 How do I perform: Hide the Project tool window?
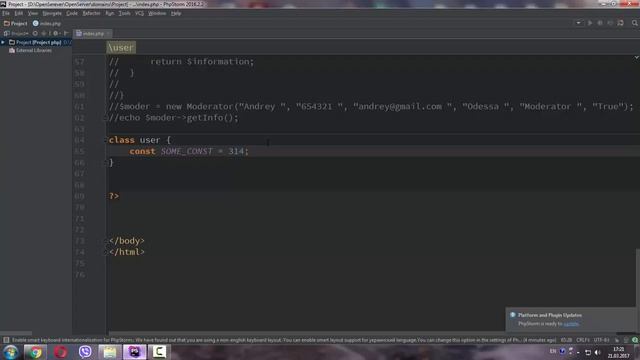click(x=66, y=33)
